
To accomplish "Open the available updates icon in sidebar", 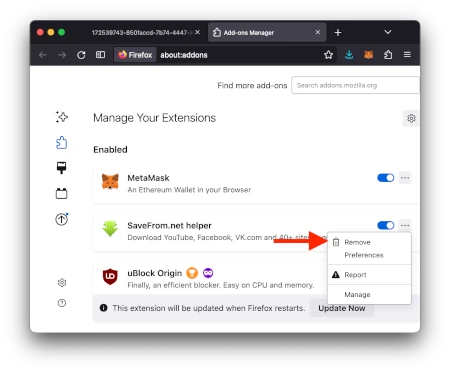I will (x=62, y=219).
